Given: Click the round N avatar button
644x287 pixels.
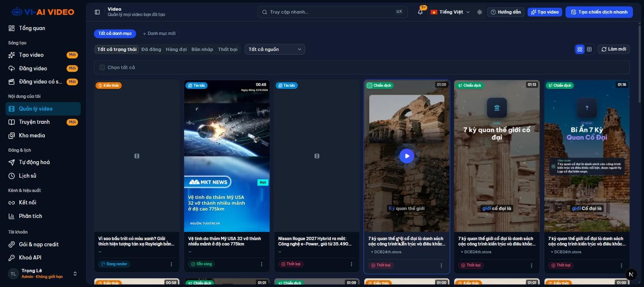Looking at the screenshot, I should click(631, 274).
